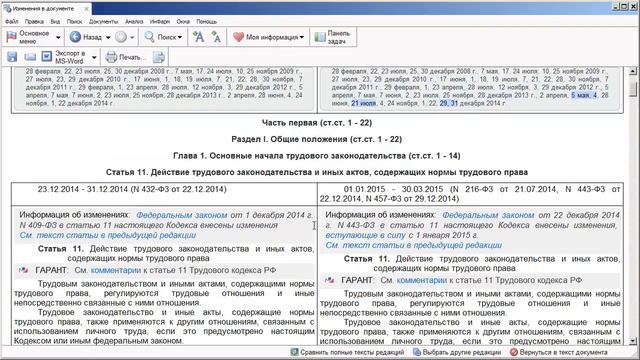Viewport: 640px width, 360px height.
Task: Open комментарии link in the left column
Action: pyautogui.click(x=116, y=270)
